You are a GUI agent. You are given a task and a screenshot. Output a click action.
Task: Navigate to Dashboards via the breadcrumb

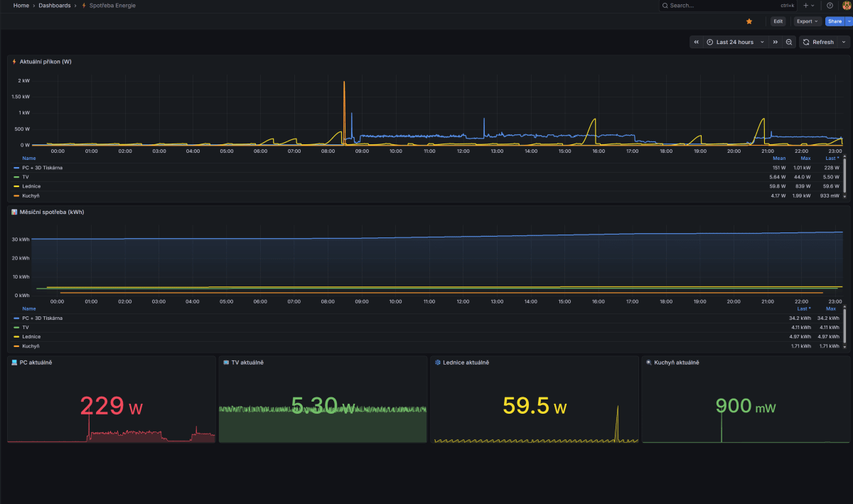(x=55, y=6)
